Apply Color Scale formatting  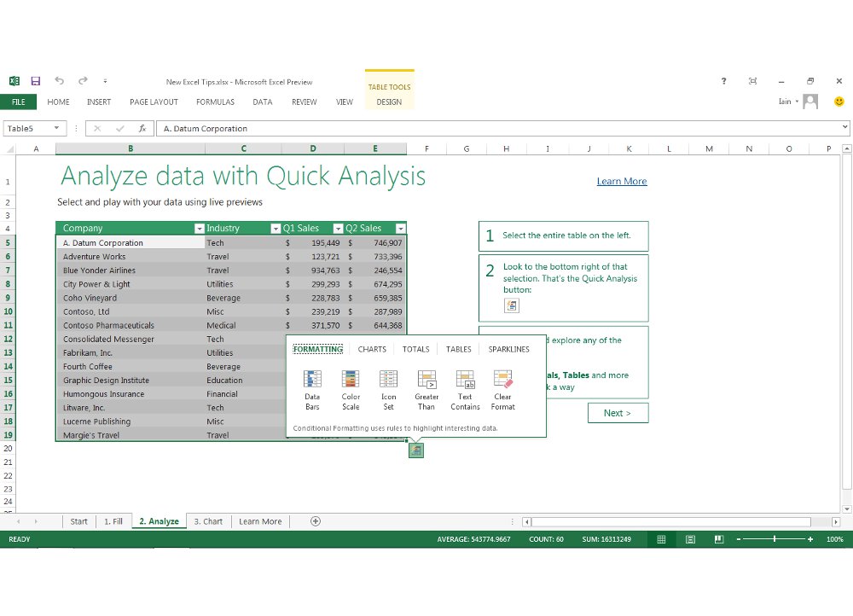click(x=351, y=390)
